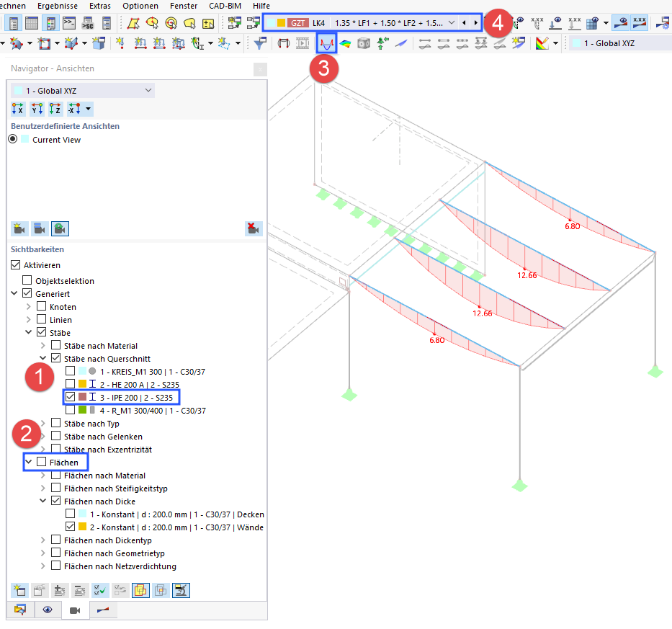Open the CAD-BIM menu
672x629 pixels.
(x=225, y=6)
